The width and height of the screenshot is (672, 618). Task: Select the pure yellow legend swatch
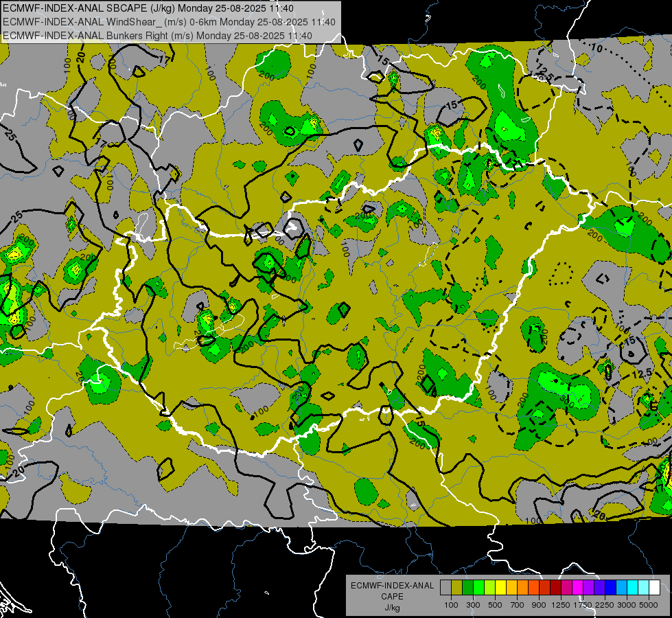coord(500,587)
